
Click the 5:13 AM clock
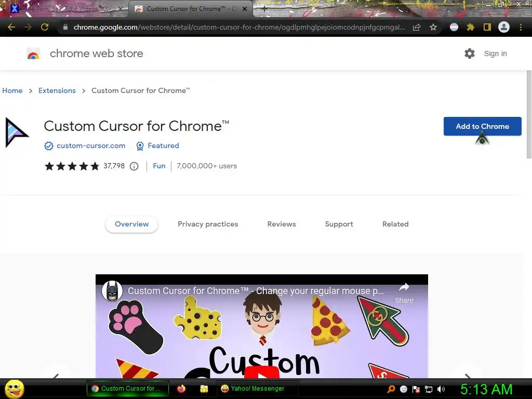(x=486, y=389)
